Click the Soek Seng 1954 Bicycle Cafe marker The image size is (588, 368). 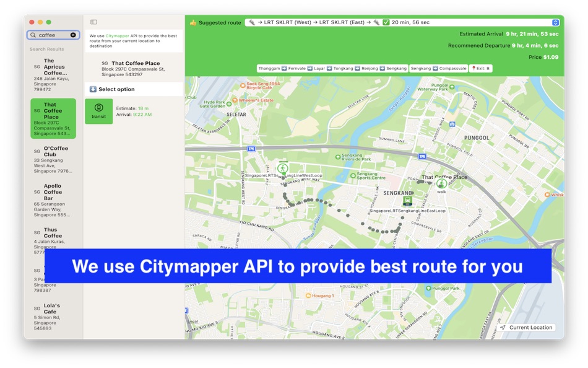click(x=243, y=85)
